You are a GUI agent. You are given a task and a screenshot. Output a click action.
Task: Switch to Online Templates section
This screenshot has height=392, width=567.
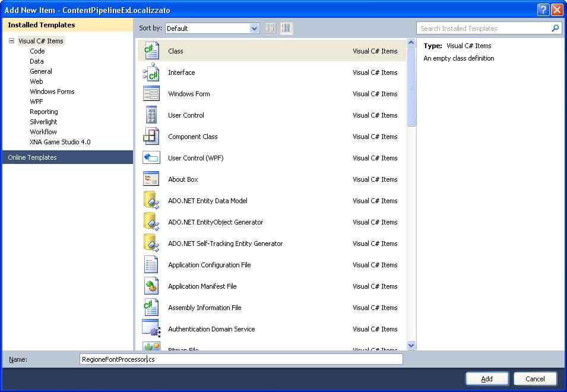(68, 157)
